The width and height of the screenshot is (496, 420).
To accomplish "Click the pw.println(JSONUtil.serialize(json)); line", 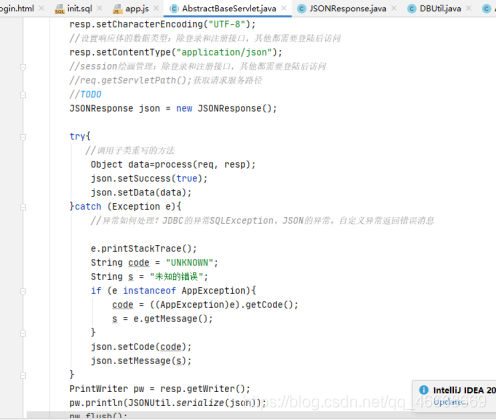I will pyautogui.click(x=168, y=403).
